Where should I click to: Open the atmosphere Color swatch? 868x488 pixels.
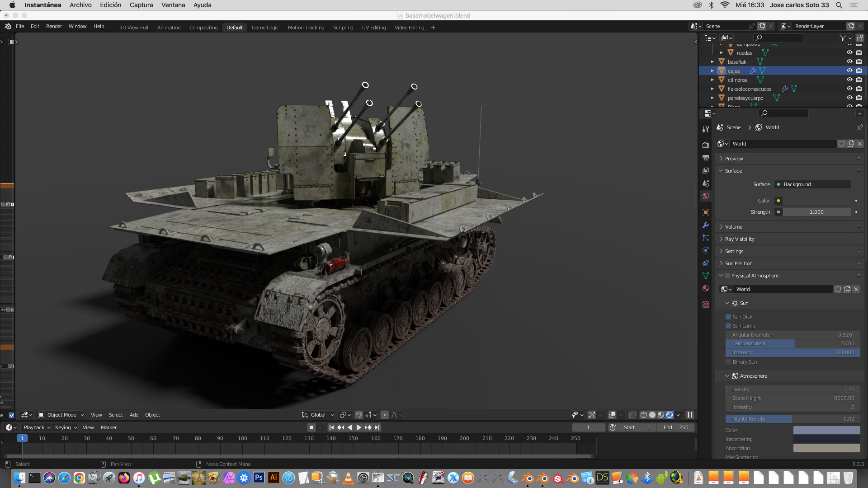826,430
